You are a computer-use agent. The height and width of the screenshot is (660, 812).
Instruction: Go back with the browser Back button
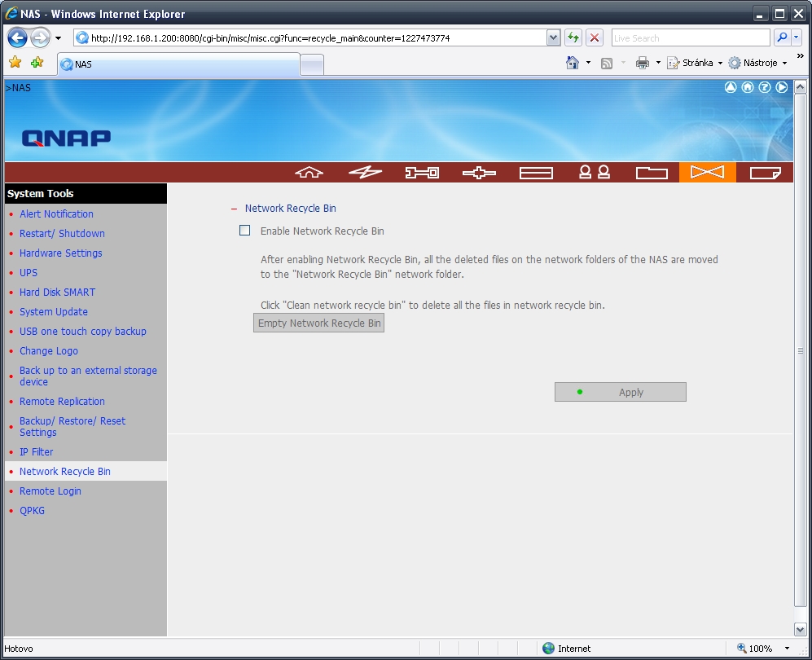point(18,37)
